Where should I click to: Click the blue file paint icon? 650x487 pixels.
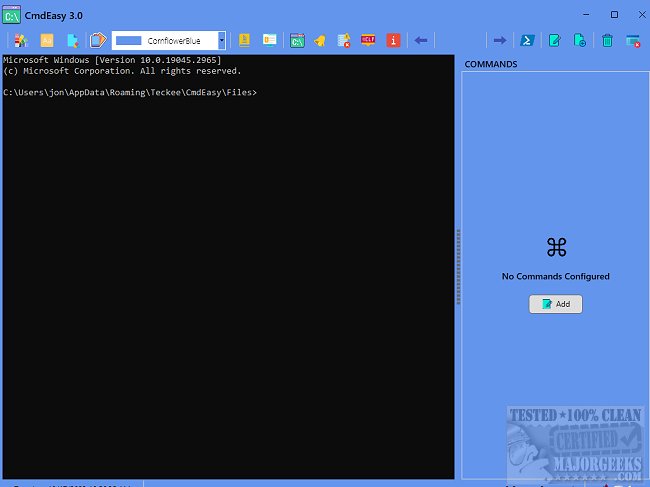tap(73, 41)
